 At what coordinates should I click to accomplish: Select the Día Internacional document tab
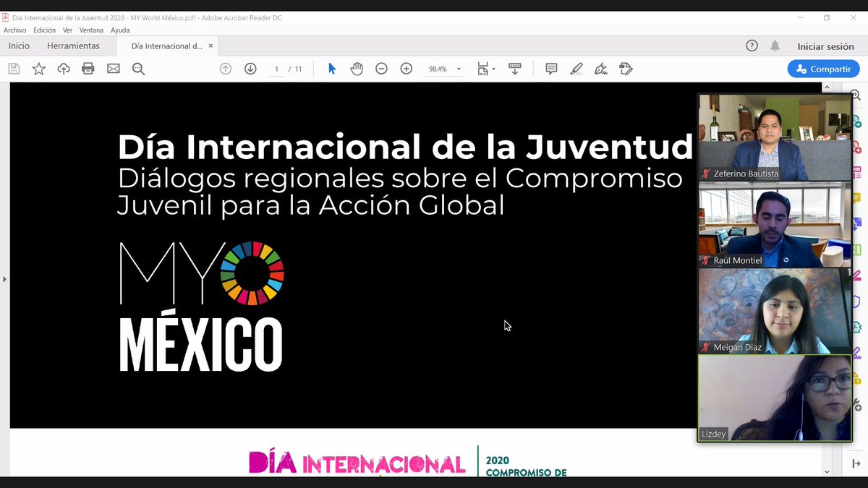click(x=167, y=46)
